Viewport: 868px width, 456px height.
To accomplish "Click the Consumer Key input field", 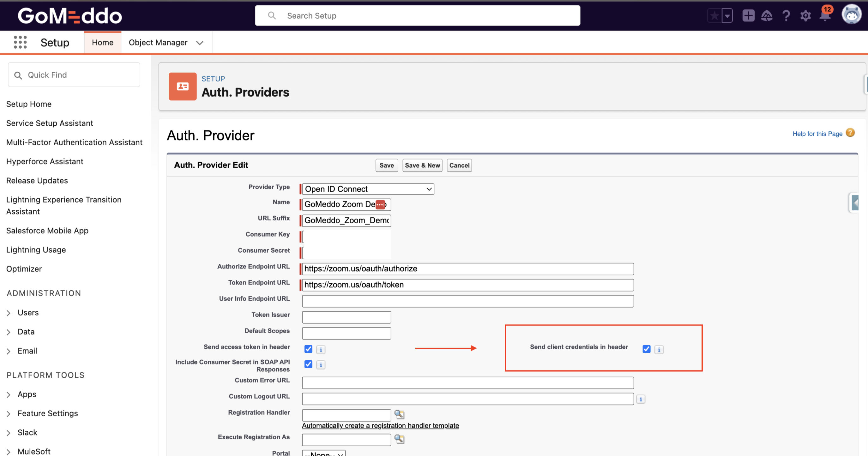I will click(x=347, y=237).
